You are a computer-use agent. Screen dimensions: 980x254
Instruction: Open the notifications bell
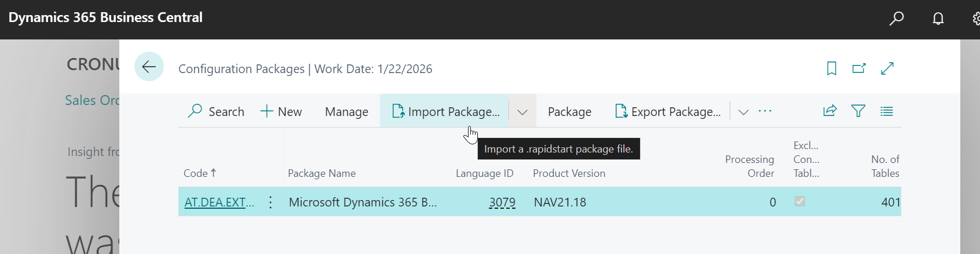pos(938,19)
